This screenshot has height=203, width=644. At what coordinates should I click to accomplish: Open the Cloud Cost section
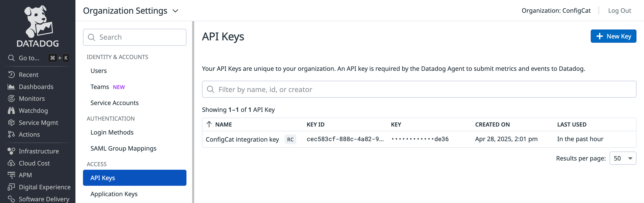point(34,163)
